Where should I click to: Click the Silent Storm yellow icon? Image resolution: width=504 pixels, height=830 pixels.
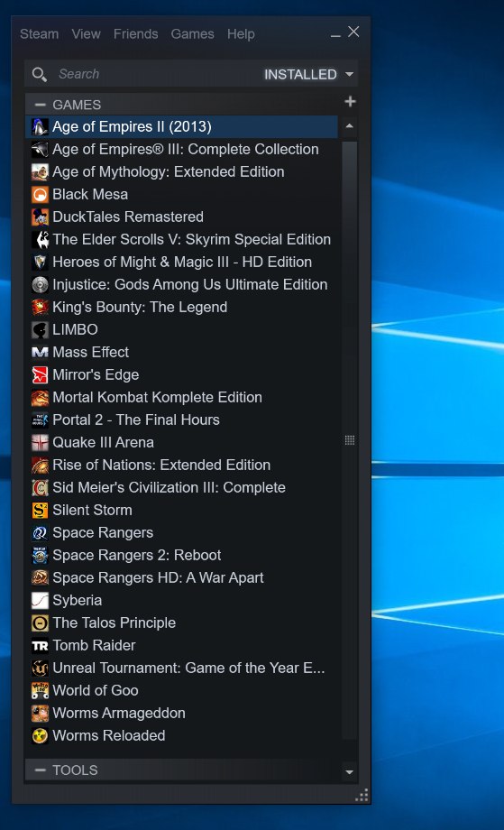[40, 511]
